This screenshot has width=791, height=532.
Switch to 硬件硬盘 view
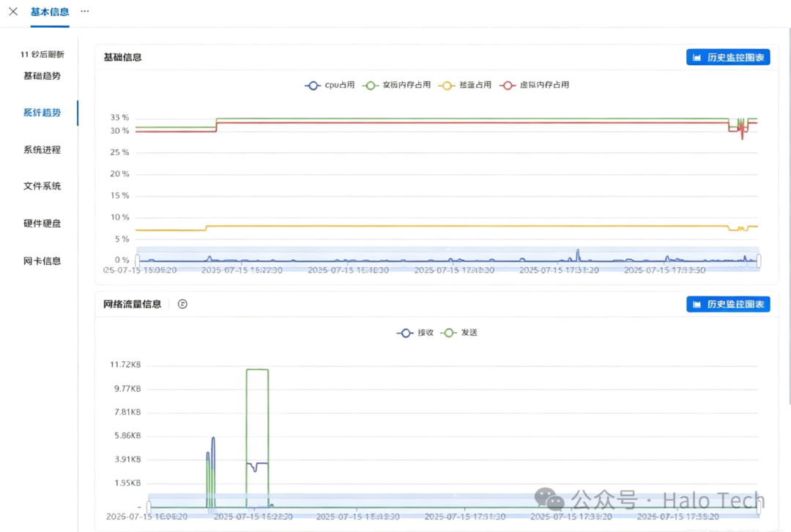42,223
